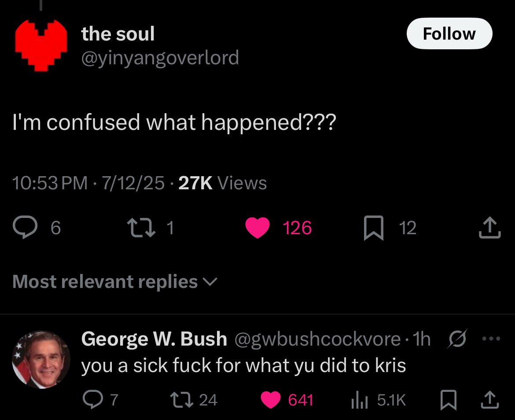Screen dimensions: 515x420
Task: Expand the Most relevant replies sort dropdown
Action: (x=115, y=282)
